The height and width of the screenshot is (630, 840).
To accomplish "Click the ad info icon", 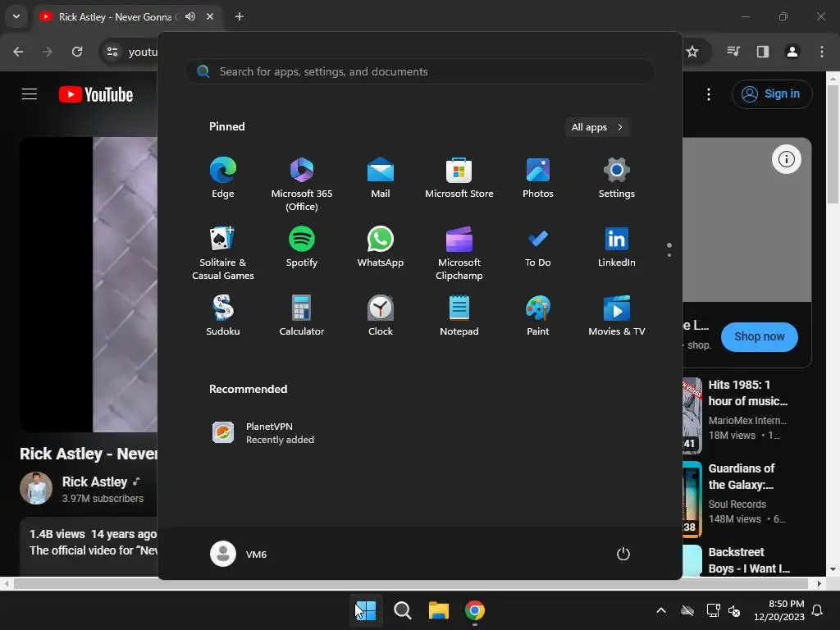I will click(787, 159).
